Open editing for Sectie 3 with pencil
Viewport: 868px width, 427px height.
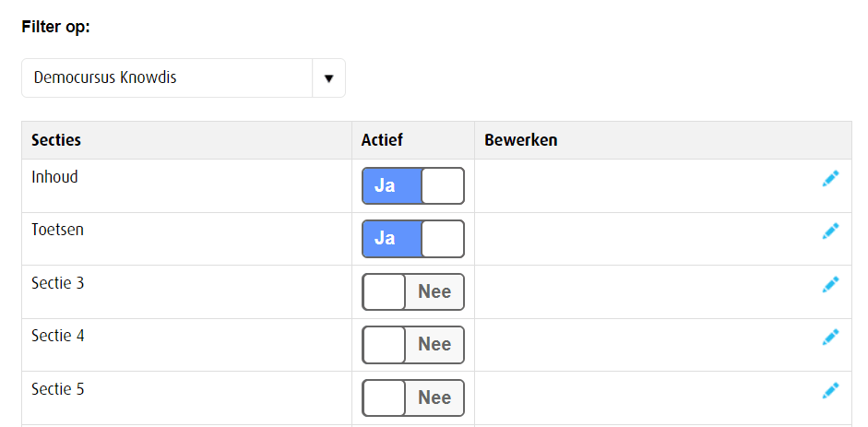830,284
